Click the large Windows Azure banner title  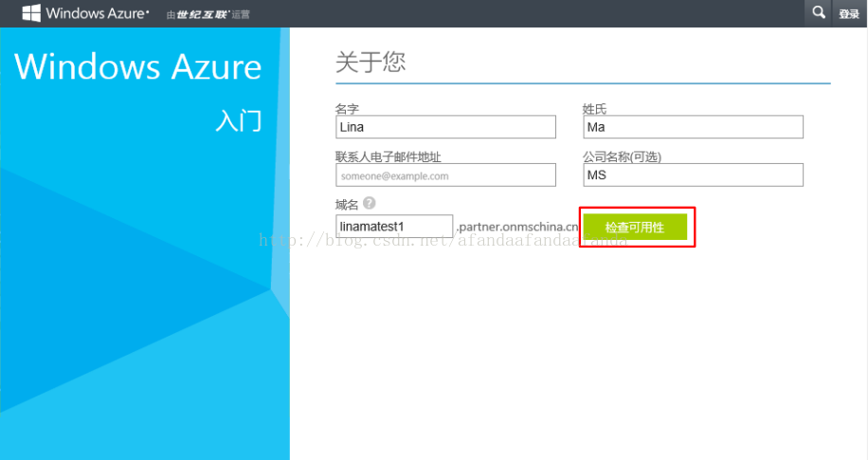click(137, 67)
